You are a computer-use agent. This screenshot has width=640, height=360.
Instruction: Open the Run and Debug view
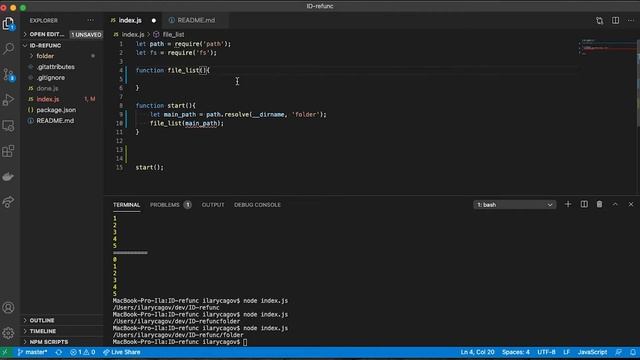[x=9, y=100]
